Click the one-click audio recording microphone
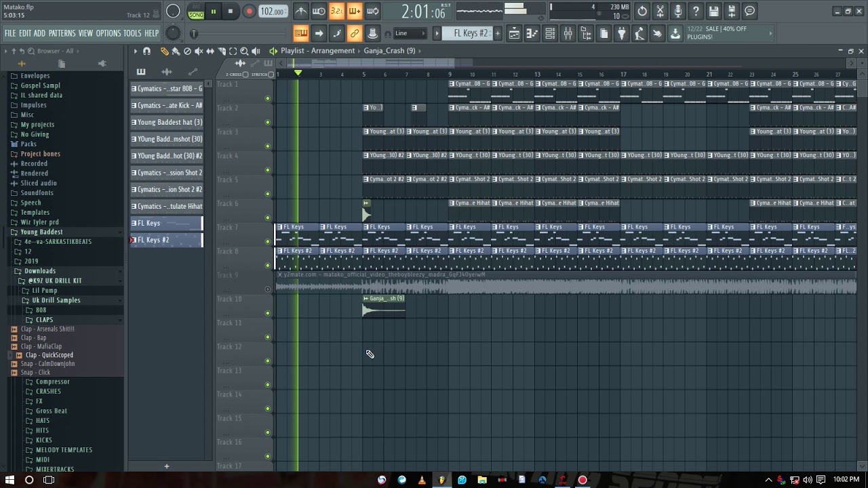The width and height of the screenshot is (868, 488). pos(677,11)
